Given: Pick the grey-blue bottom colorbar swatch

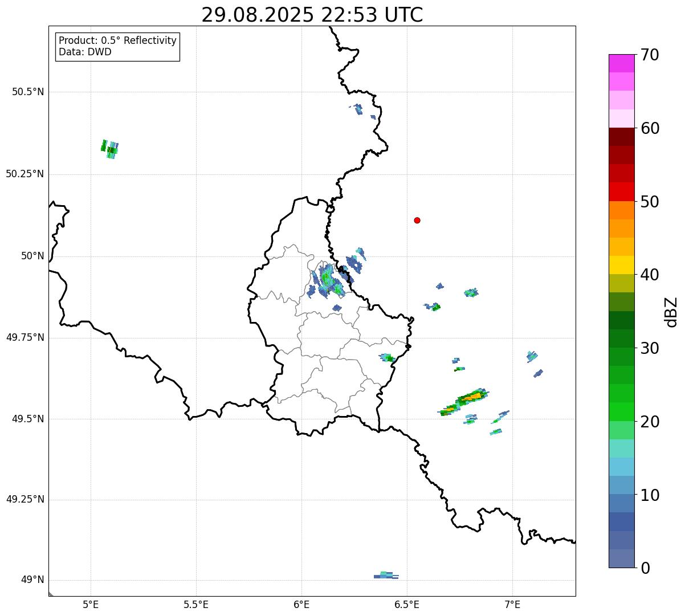Looking at the screenshot, I should (622, 558).
